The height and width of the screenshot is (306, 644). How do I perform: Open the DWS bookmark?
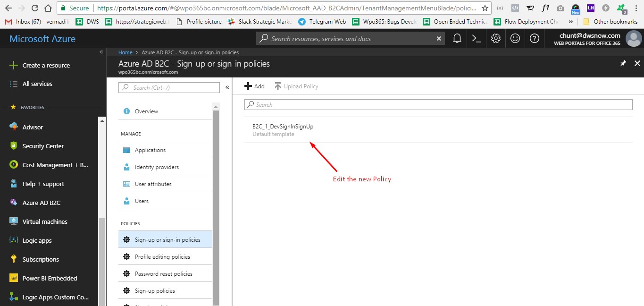(88, 22)
